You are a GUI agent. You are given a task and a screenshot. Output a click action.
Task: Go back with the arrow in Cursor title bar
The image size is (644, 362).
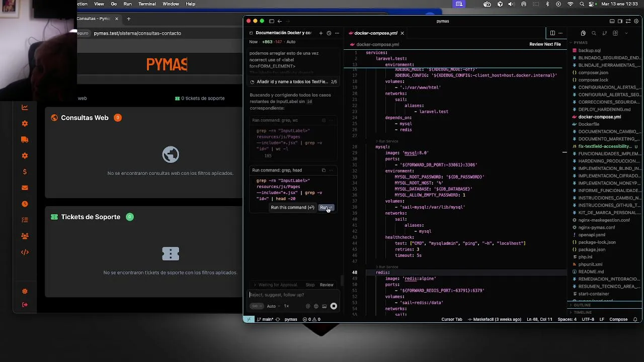pyautogui.click(x=280, y=21)
